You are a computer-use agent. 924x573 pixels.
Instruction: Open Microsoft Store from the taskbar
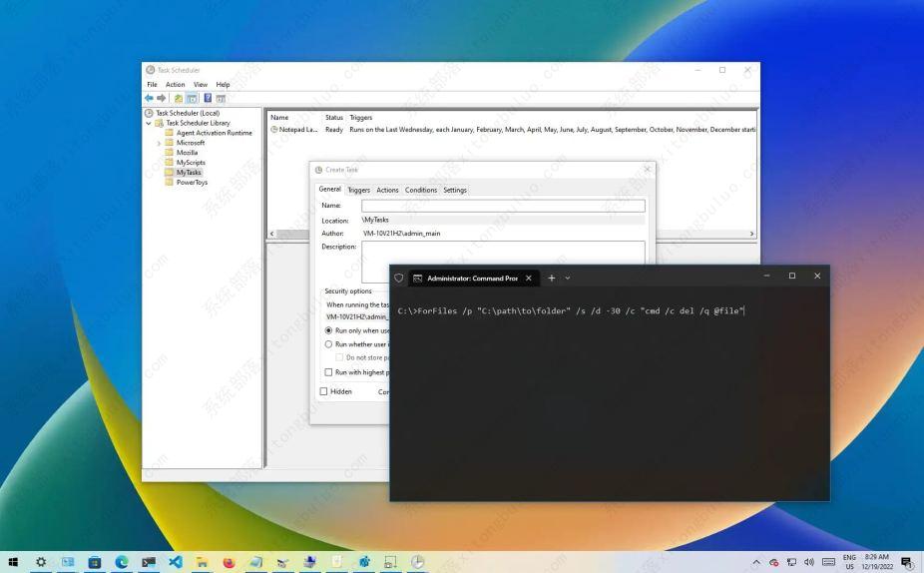pyautogui.click(x=94, y=562)
